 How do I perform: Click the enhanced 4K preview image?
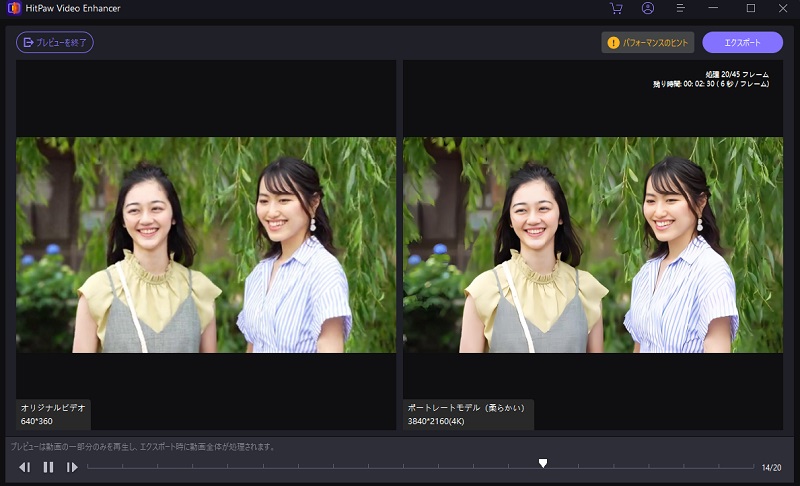(x=593, y=245)
